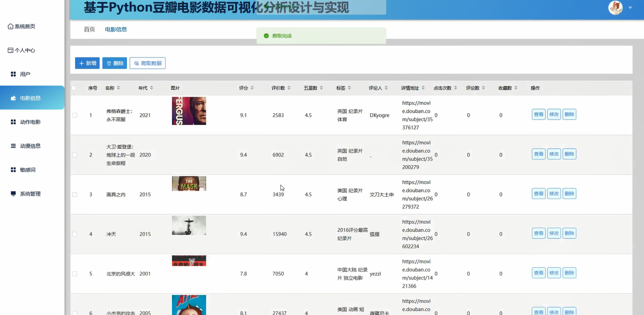Open 个人中心 card icon in sidebar
This screenshot has width=644, height=315.
click(10, 50)
